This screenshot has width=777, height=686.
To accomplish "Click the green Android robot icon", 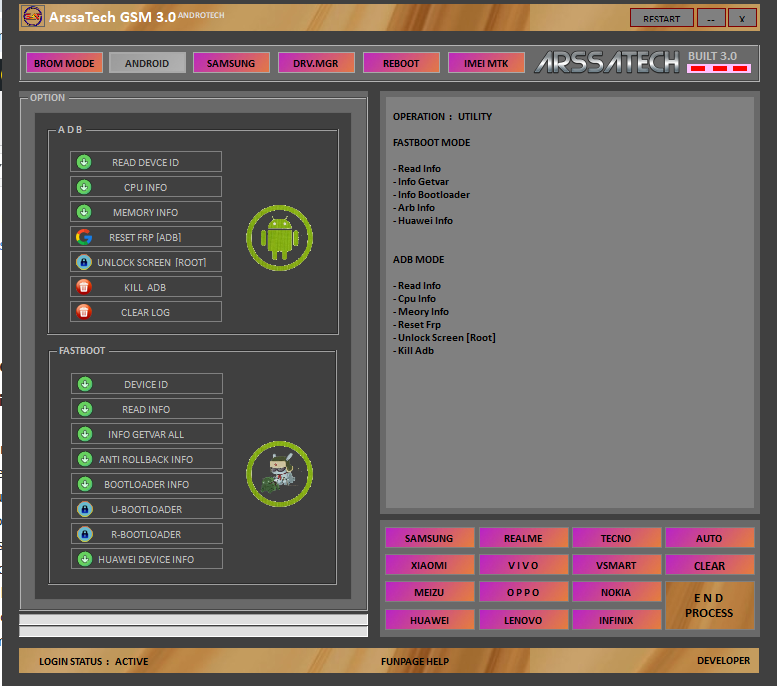I will click(279, 238).
